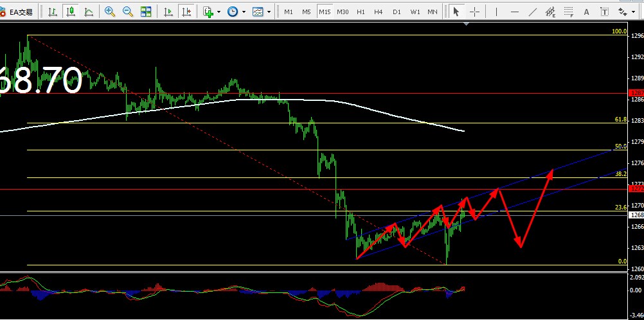
Task: Switch chart to bar chart type
Action: coord(53,12)
